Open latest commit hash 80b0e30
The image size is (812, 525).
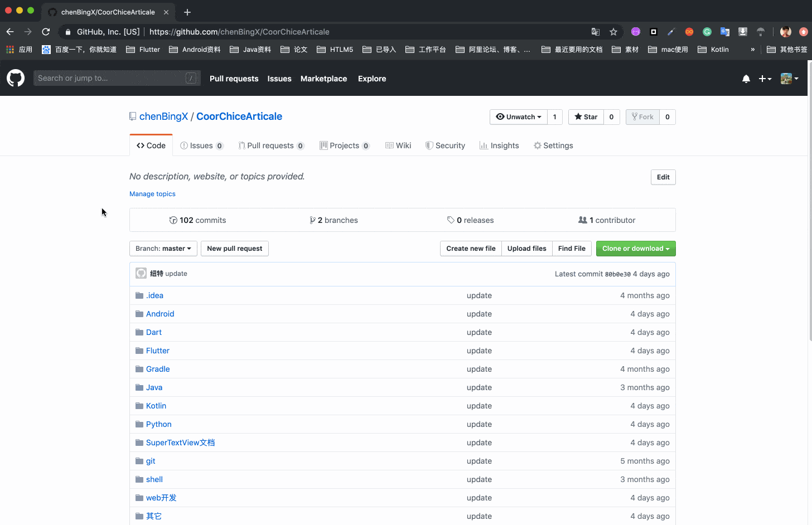(618, 274)
